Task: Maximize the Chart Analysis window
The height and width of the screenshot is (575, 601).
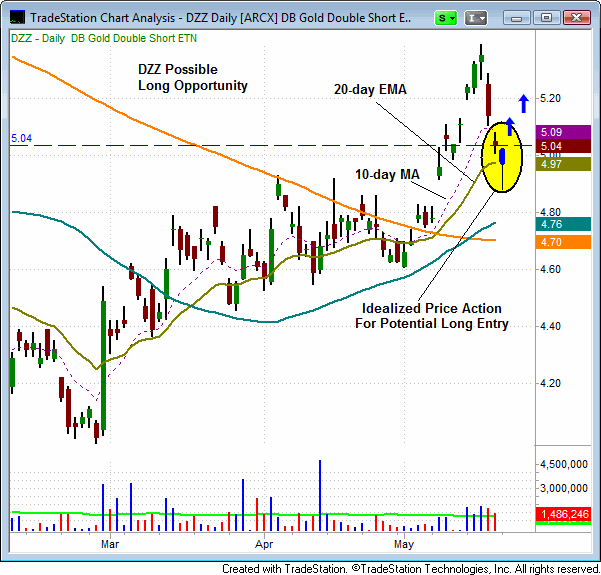Action: (x=546, y=18)
